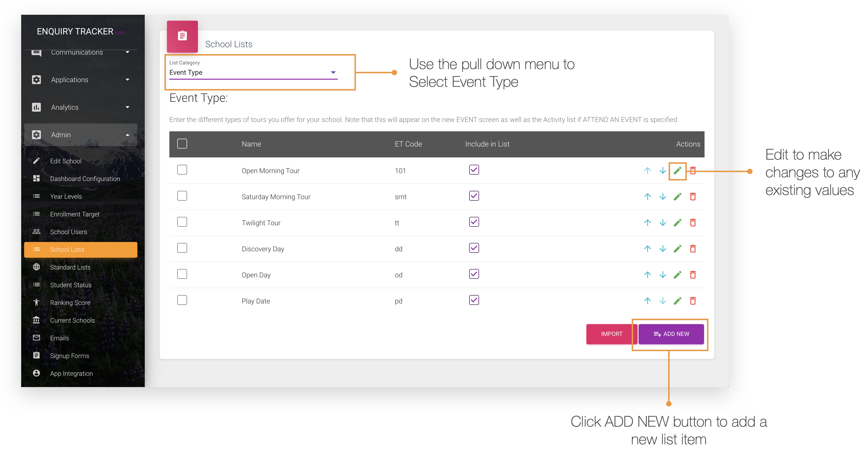Collapse the Admin sidebar menu
This screenshot has width=868, height=450.
tap(81, 135)
